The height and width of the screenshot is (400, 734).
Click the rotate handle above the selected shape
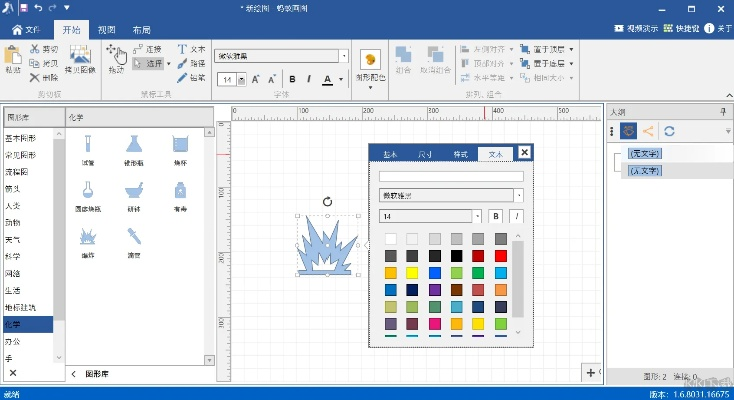pos(328,202)
